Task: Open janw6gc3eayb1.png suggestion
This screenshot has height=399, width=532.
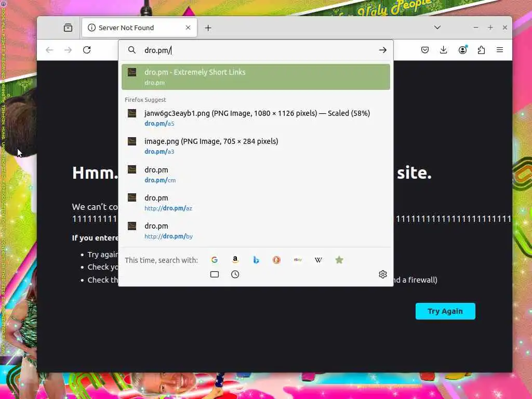Action: pyautogui.click(x=256, y=118)
